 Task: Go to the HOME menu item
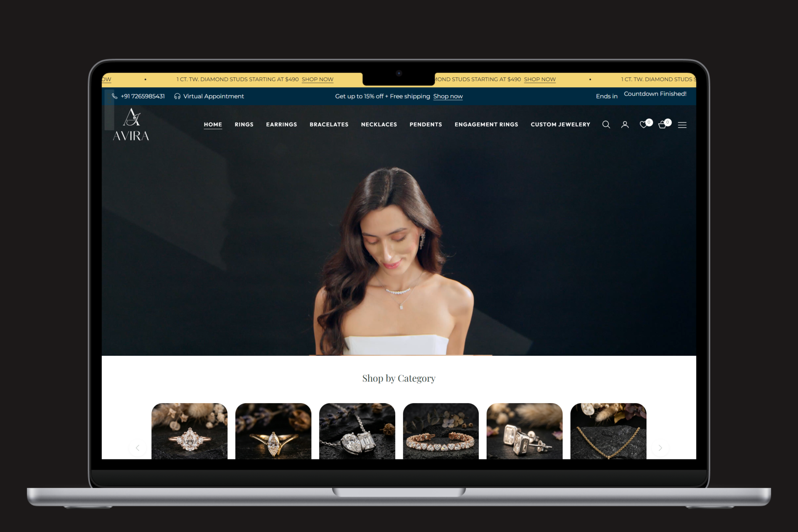[213, 125]
